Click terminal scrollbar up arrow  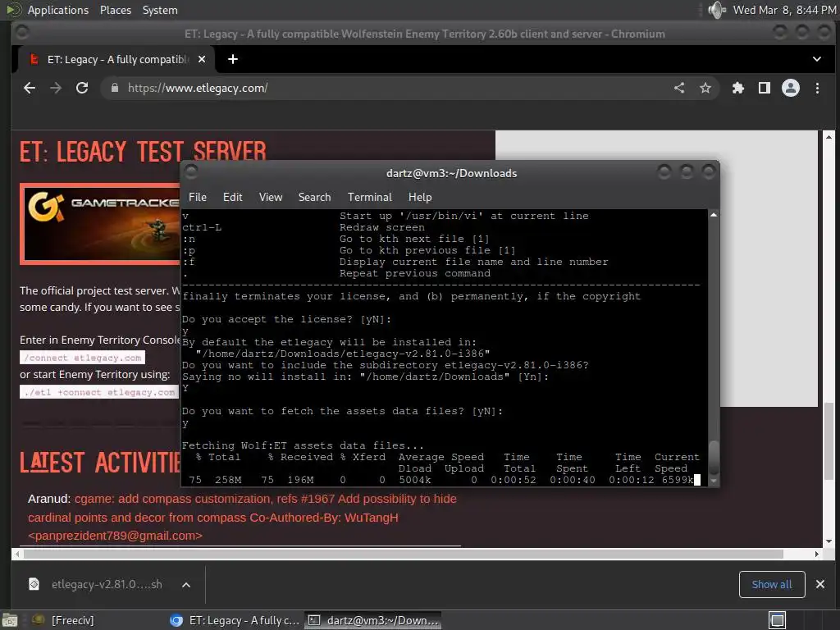coord(714,215)
